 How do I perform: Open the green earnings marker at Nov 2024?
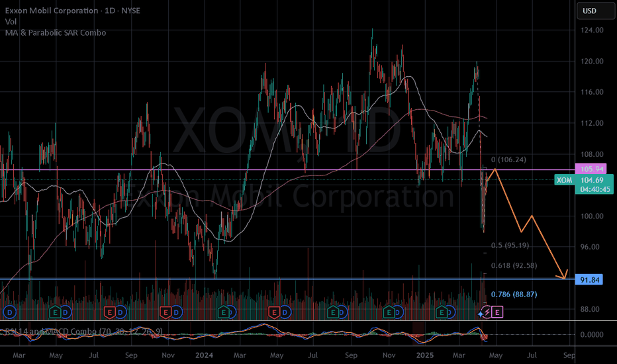[389, 313]
